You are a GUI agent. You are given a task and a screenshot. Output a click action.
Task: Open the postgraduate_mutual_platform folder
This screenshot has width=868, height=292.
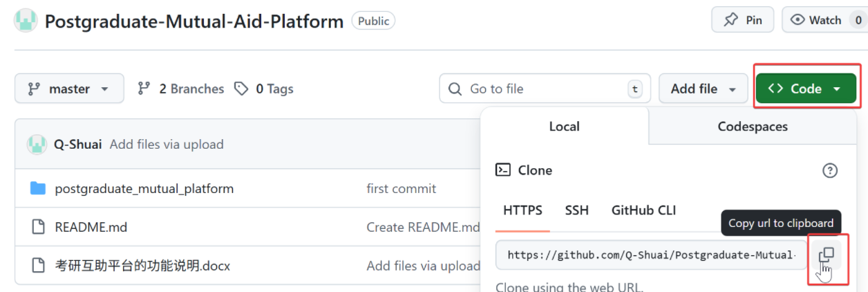[144, 188]
